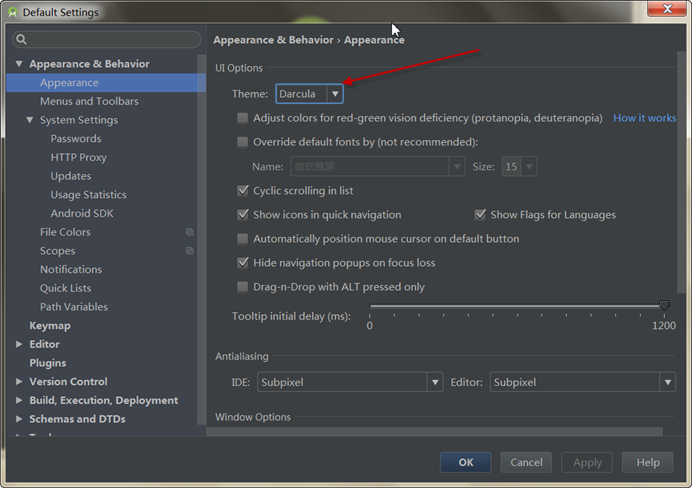
Task: Open the Theme dropdown showing Darcula
Action: [309, 94]
